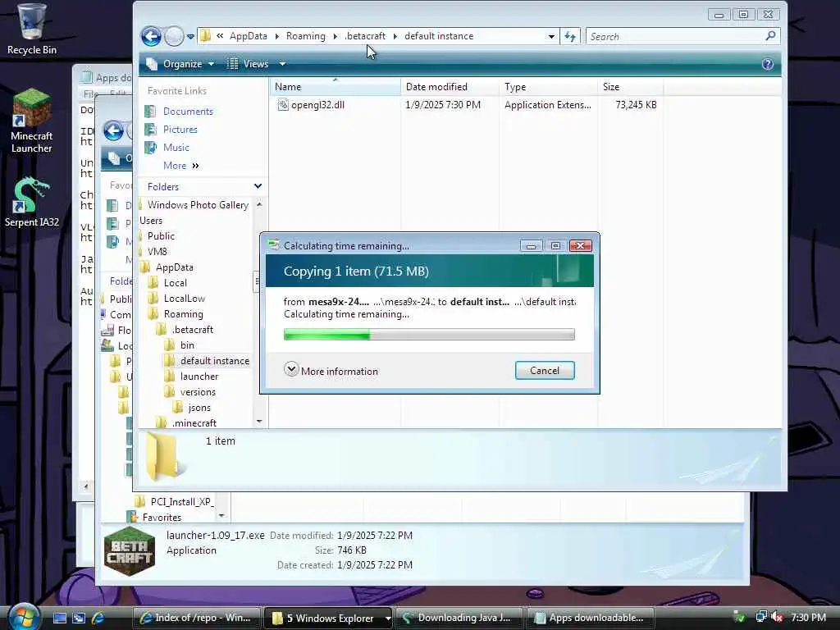The height and width of the screenshot is (630, 840).
Task: Click the Help question mark icon
Action: (767, 64)
